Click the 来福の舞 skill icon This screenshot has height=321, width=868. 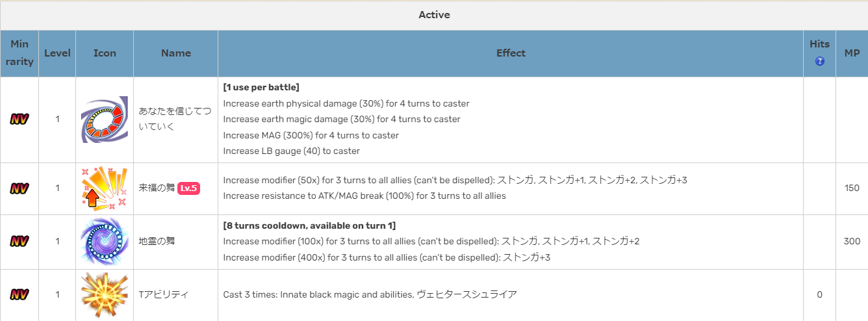tap(105, 189)
